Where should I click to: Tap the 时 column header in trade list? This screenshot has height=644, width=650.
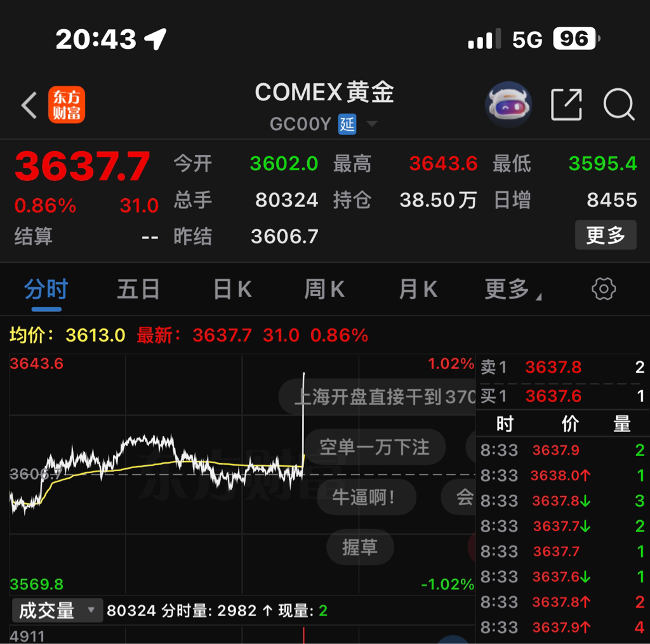(505, 424)
